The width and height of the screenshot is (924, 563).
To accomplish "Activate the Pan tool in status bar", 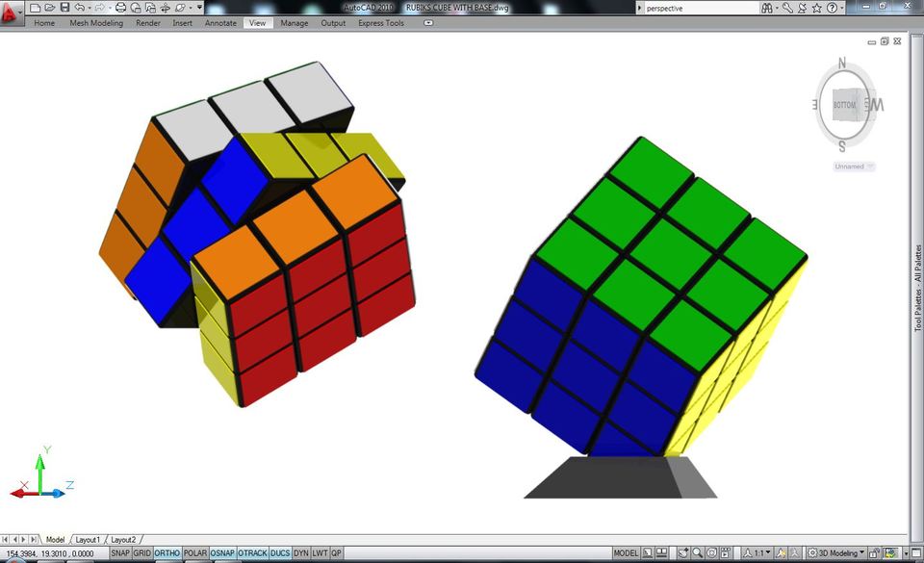I will (683, 552).
